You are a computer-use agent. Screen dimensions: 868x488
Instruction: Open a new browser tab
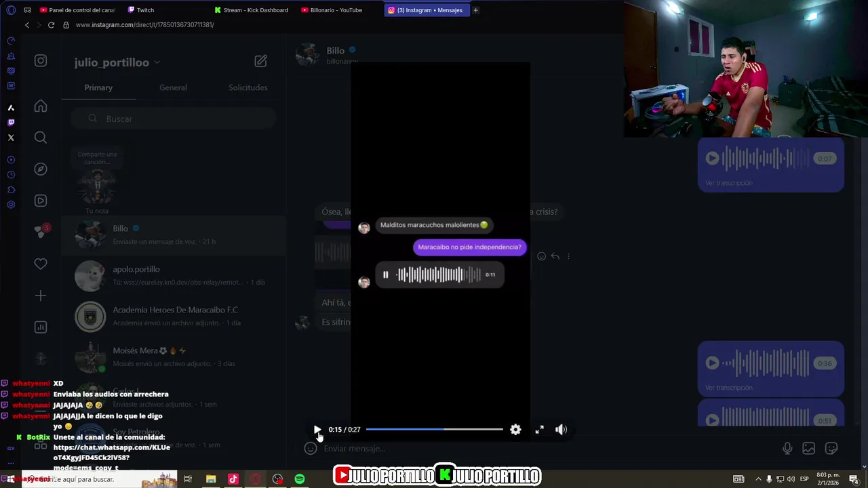(475, 10)
